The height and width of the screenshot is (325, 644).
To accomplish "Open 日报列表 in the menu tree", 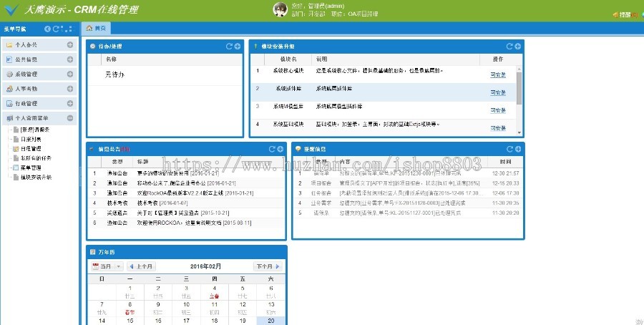I will coord(31,140).
